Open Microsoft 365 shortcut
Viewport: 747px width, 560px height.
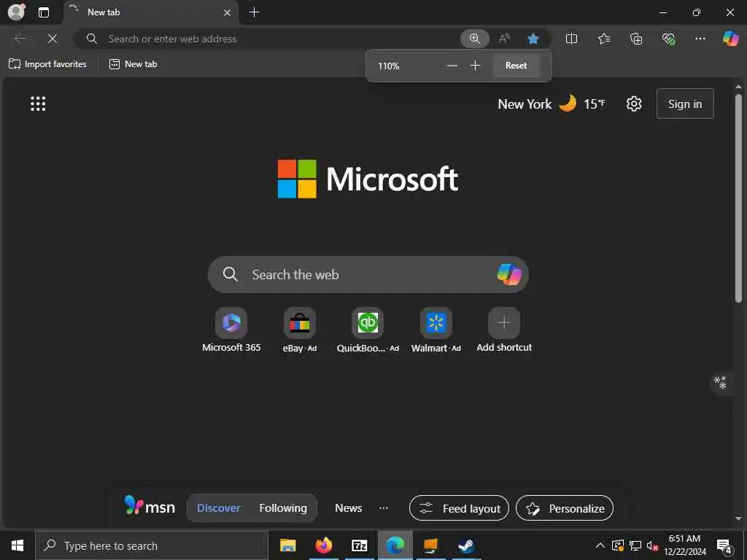pos(231,330)
